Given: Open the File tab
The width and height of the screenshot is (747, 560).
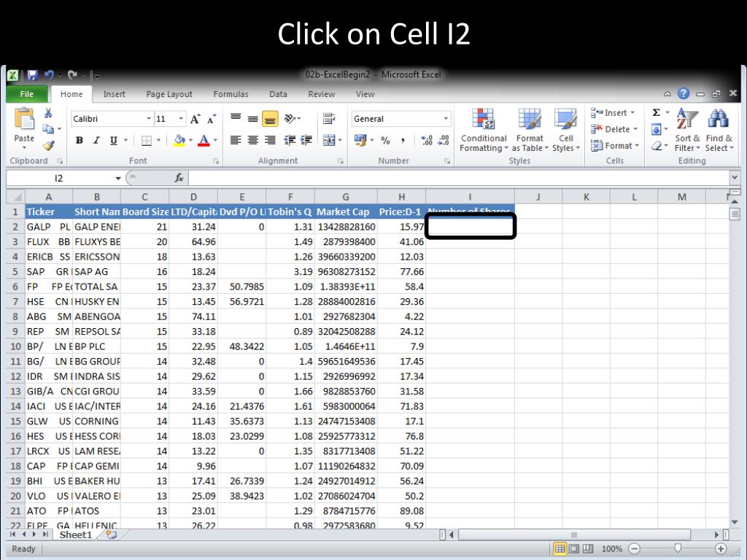Looking at the screenshot, I should pos(27,94).
